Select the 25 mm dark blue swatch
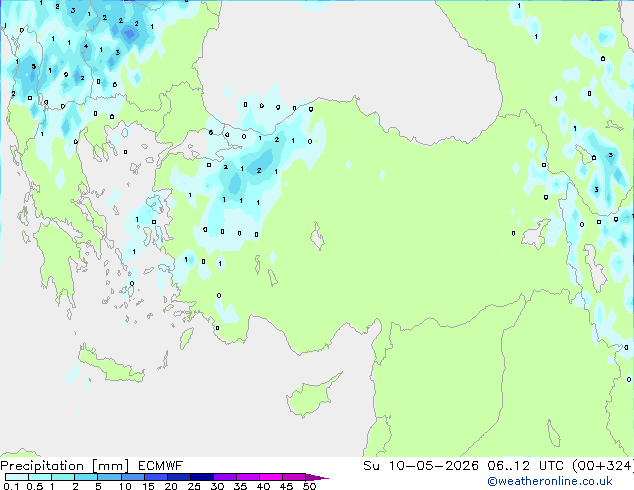 tap(202, 477)
